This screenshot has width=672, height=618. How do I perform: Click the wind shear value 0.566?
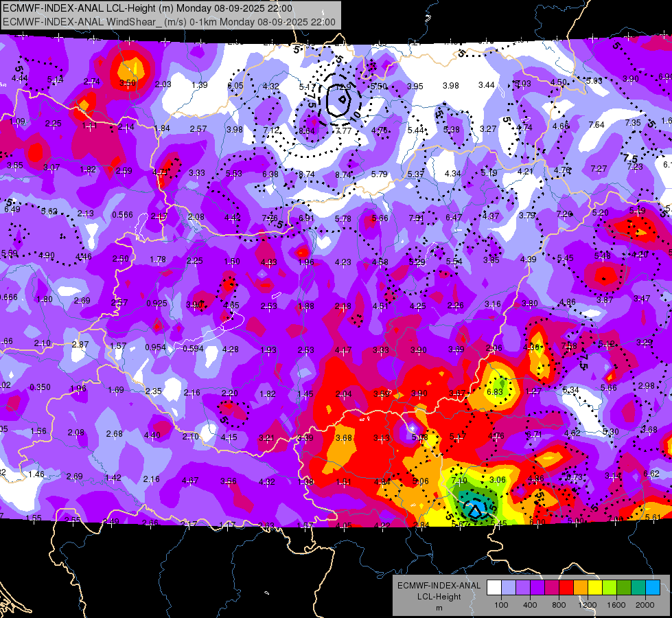click(x=122, y=215)
